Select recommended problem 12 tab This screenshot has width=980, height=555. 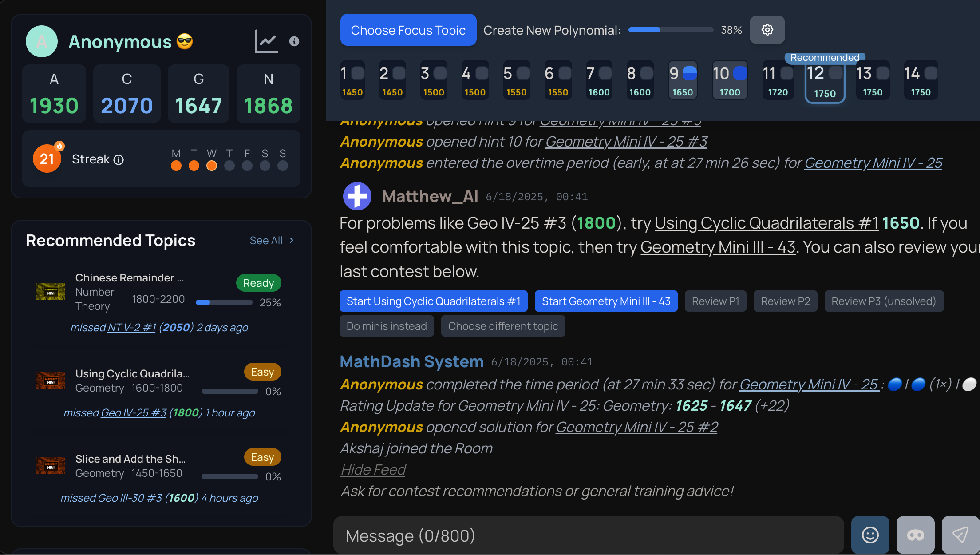(824, 81)
